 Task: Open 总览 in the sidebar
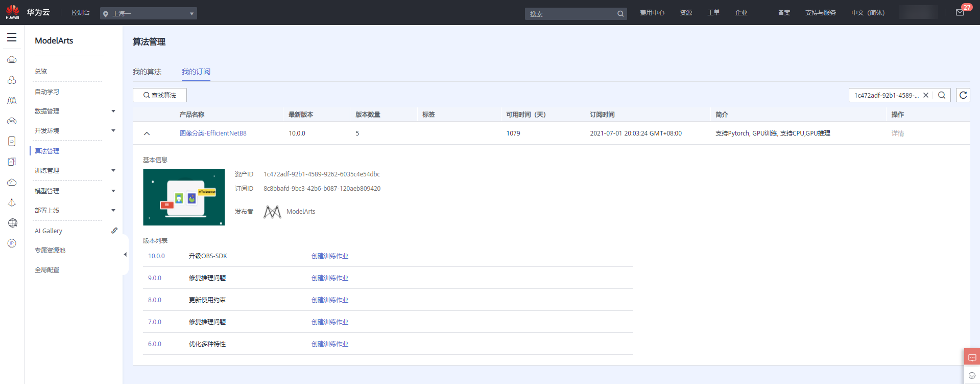click(41, 72)
